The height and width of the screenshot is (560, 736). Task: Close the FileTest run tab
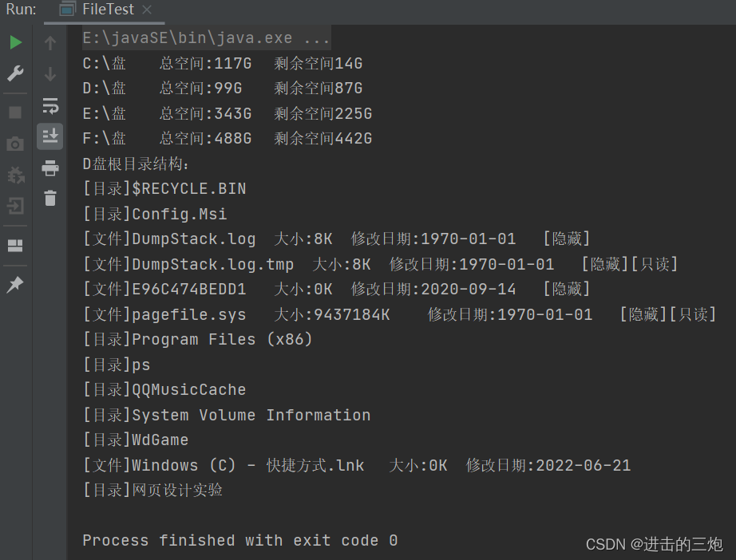[x=147, y=10]
